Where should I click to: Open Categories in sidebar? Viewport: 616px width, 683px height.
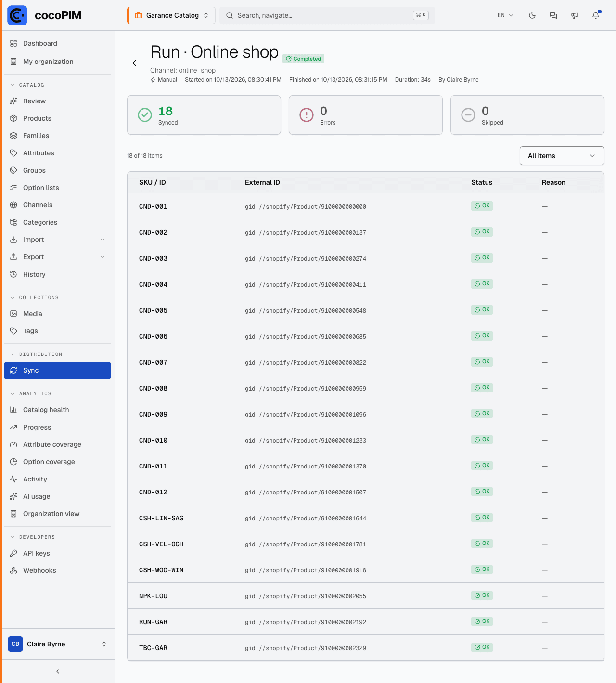pyautogui.click(x=58, y=222)
